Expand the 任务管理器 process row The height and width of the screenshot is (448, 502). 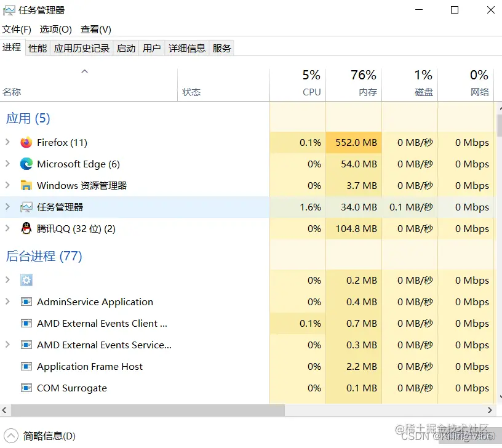pos(7,207)
